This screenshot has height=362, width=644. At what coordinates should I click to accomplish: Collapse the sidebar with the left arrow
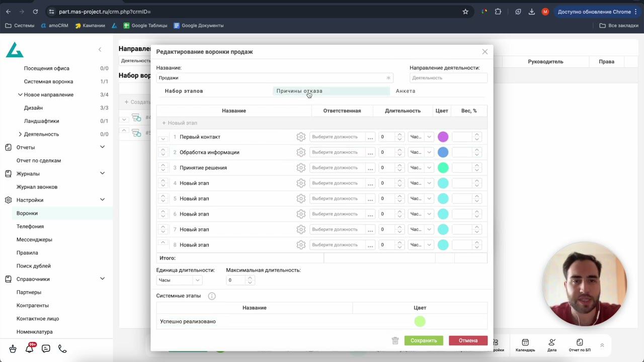pos(100,49)
